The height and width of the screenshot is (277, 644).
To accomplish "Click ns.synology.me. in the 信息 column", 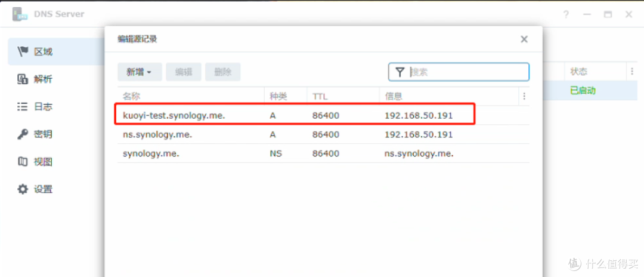I will 419,153.
